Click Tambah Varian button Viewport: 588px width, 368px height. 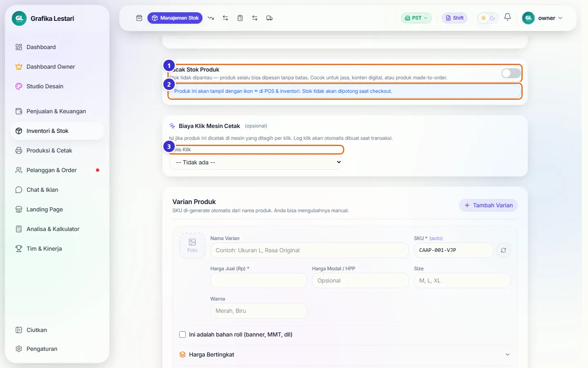point(488,205)
